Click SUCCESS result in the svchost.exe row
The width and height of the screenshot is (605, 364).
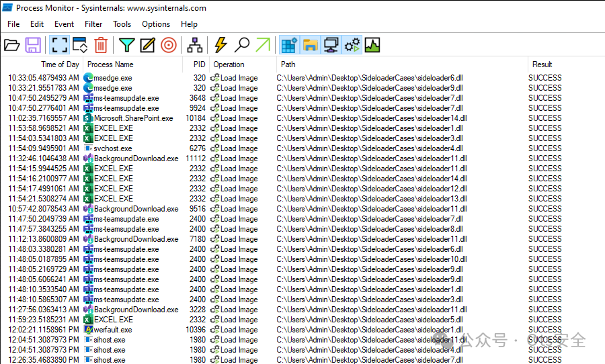point(544,148)
